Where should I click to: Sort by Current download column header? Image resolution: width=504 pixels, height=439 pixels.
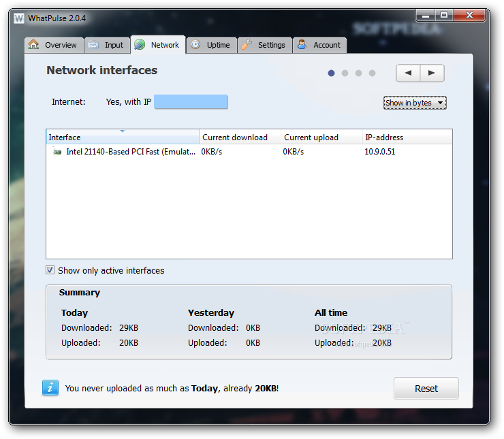240,137
